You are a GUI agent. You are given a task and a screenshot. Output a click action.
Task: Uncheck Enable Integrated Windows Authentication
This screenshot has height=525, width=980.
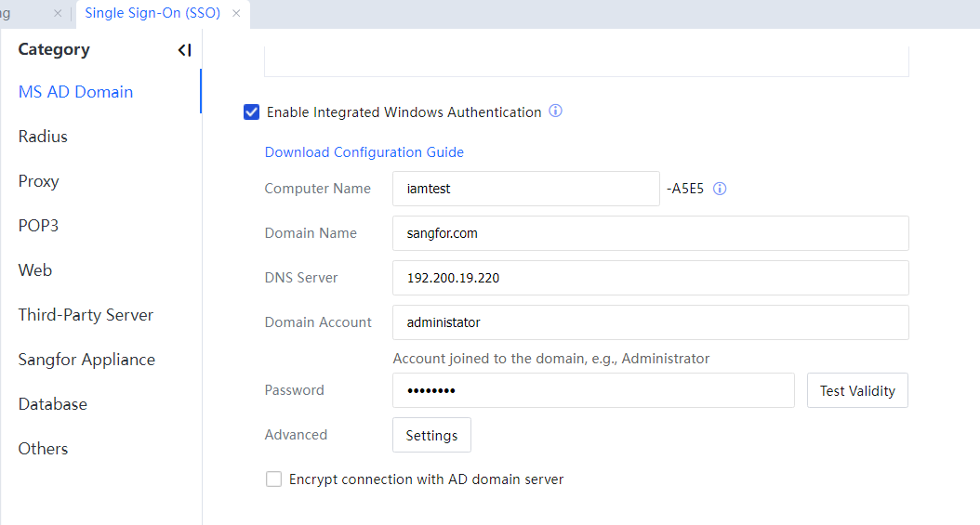tap(251, 112)
